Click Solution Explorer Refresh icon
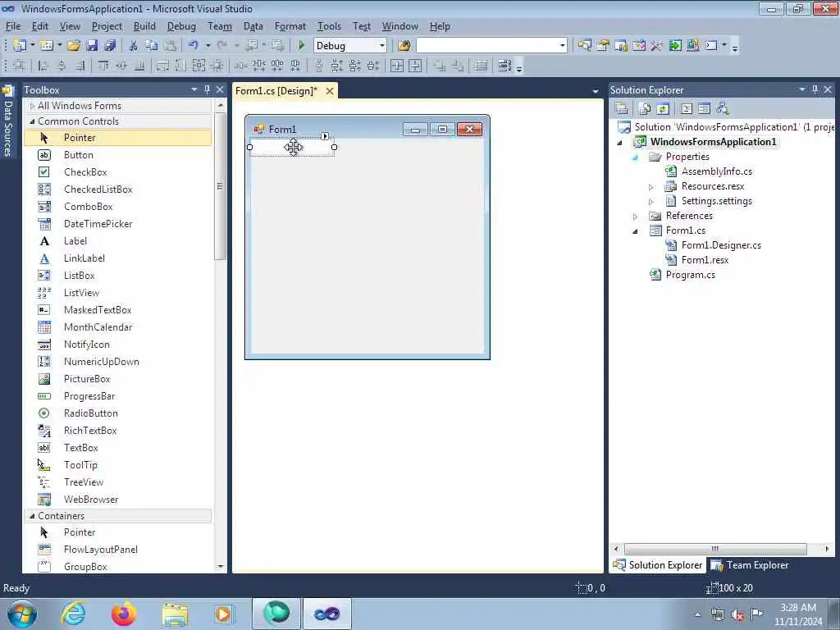840x630 pixels. click(663, 109)
